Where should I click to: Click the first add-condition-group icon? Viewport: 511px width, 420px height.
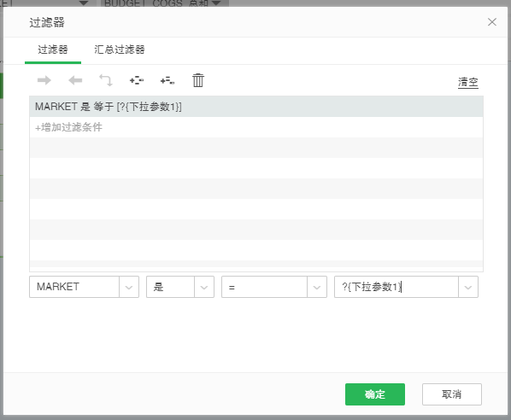137,80
